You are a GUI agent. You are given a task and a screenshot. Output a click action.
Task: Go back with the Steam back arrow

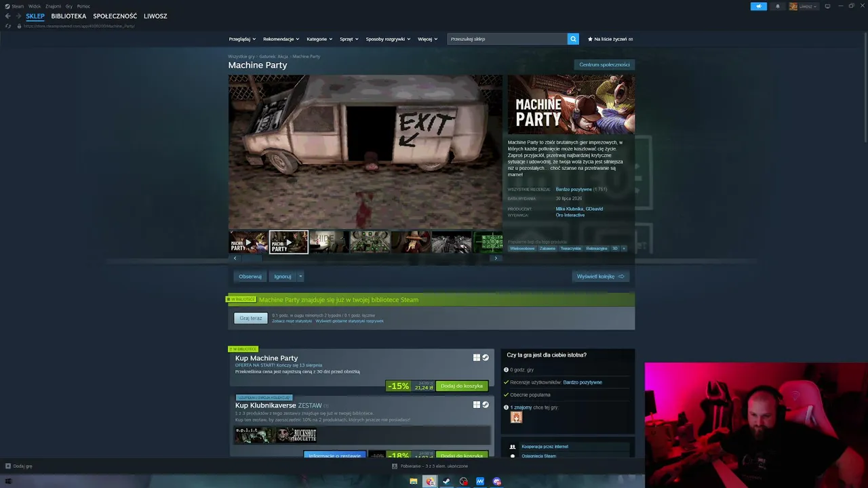click(7, 16)
